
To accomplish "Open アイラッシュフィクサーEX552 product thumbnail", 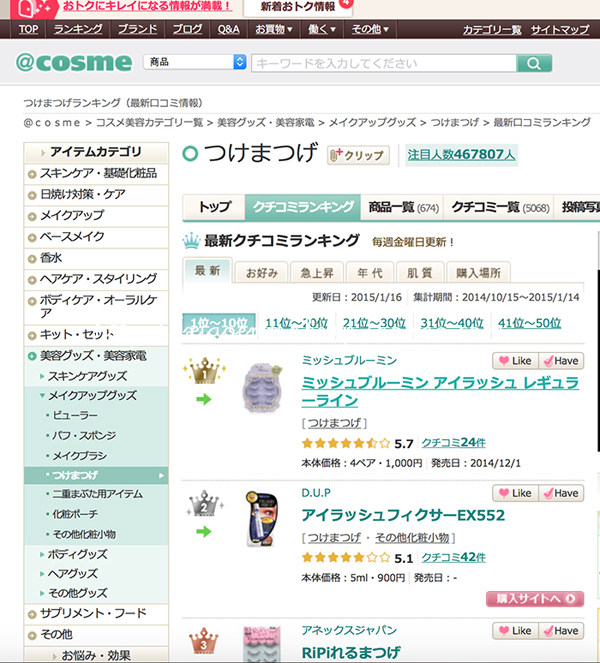I will (x=262, y=519).
